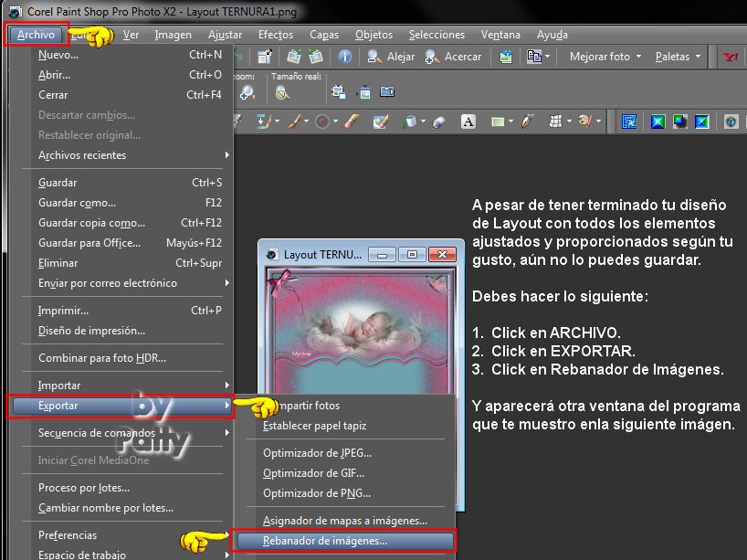Click the Alejar zoom out button
Screen dimensions: 747x560
(x=391, y=57)
